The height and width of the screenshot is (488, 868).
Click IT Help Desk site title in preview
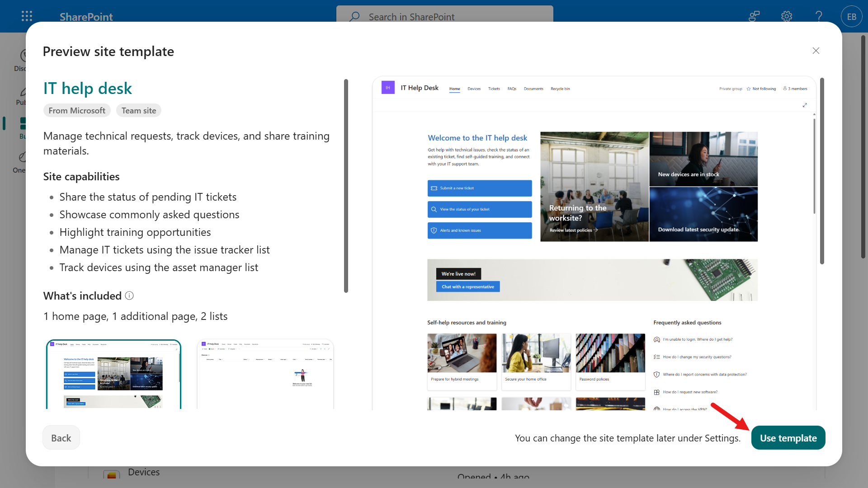(420, 88)
